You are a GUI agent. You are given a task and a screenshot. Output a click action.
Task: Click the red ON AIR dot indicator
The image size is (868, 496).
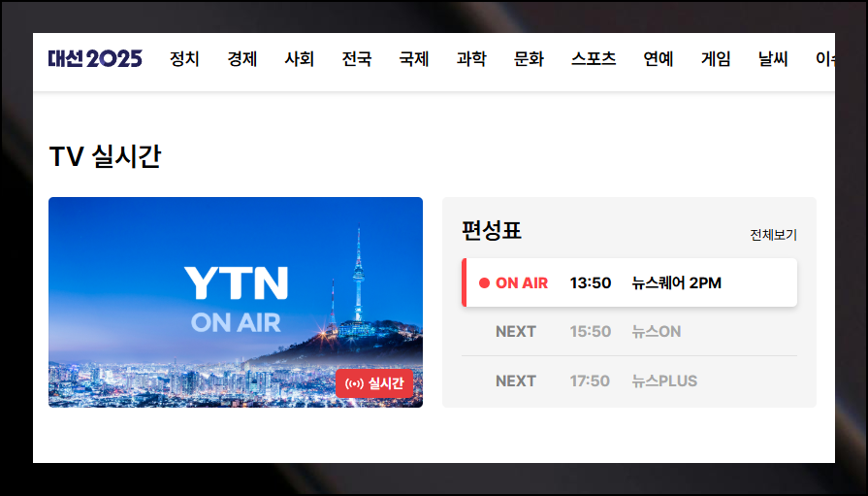(484, 283)
